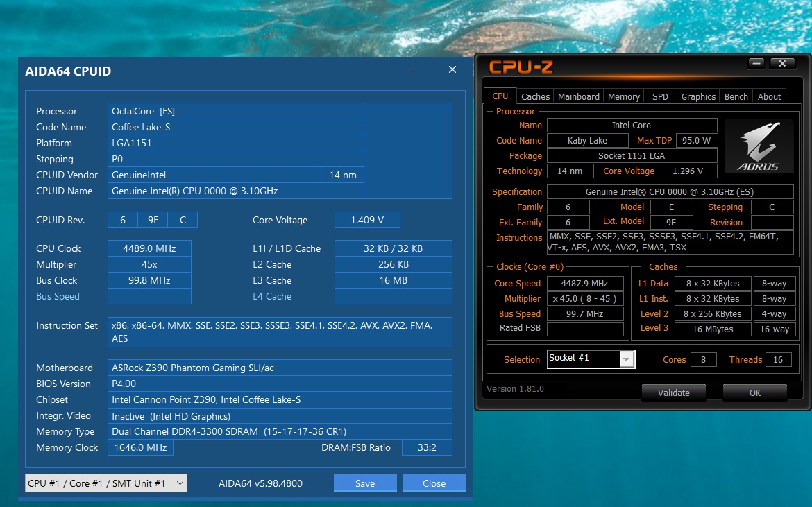Click the L3 Cache 16 MB value in AIDA64
This screenshot has width=812, height=507.
394,280
